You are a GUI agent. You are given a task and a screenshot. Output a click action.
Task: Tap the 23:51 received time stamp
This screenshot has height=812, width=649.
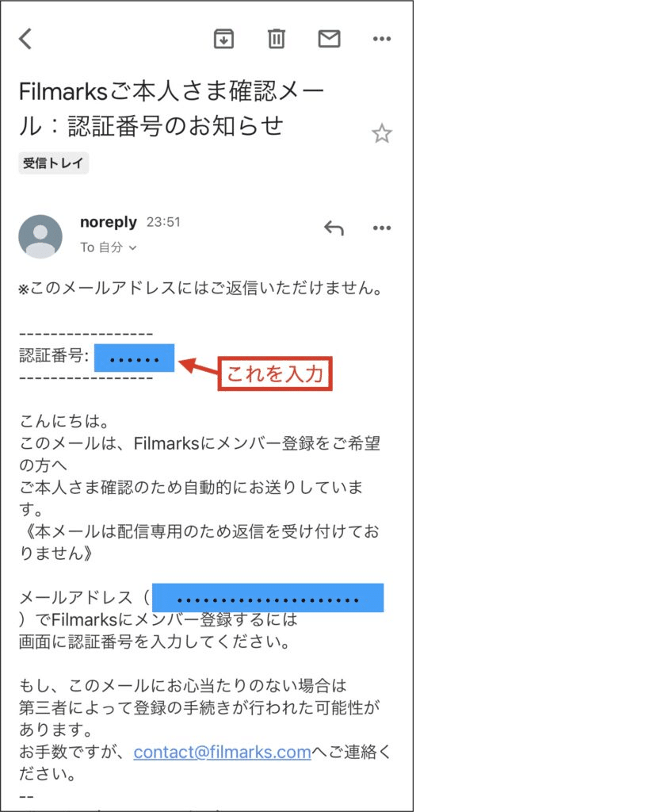pos(163,222)
